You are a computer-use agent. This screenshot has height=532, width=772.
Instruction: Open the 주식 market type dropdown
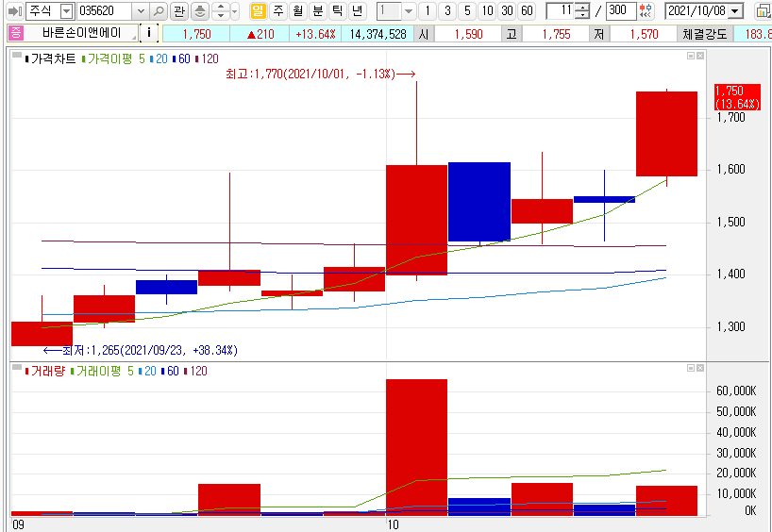(66, 10)
